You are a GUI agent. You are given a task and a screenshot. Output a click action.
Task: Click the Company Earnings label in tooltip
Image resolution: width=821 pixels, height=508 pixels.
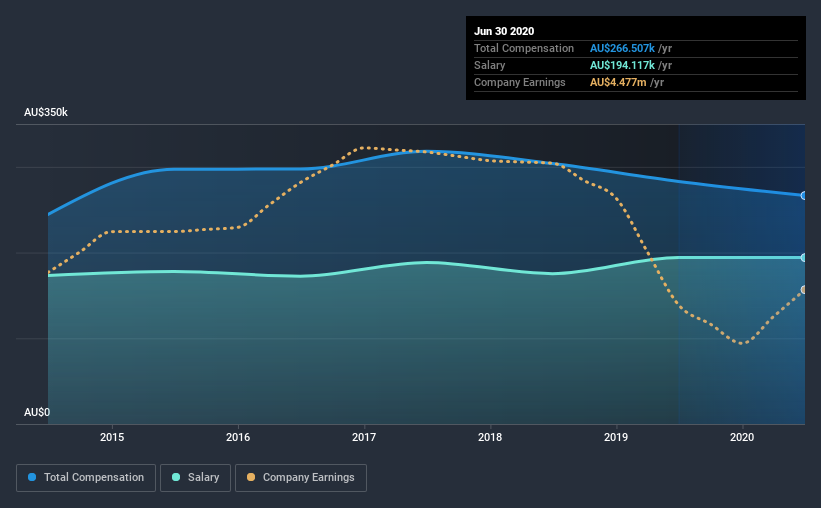point(520,82)
